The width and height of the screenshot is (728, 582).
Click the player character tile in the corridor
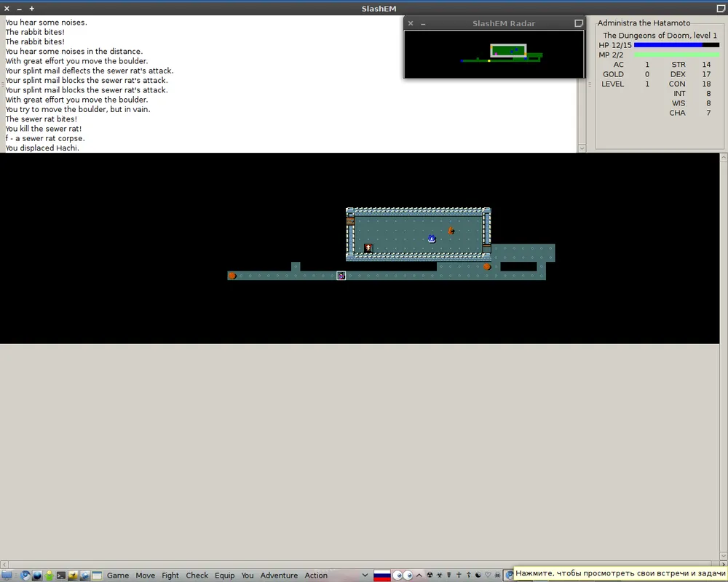[x=341, y=276]
